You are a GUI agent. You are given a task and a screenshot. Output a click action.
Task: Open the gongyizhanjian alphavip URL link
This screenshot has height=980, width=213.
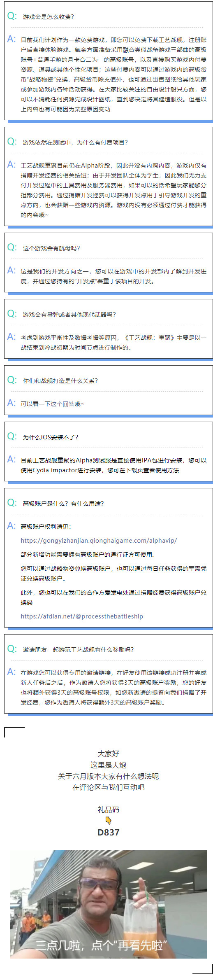[99, 541]
